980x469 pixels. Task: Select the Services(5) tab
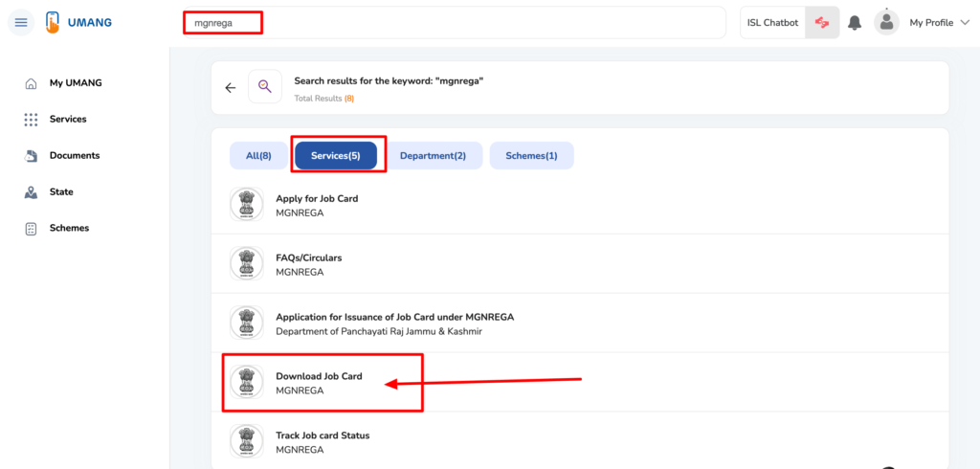[336, 156]
